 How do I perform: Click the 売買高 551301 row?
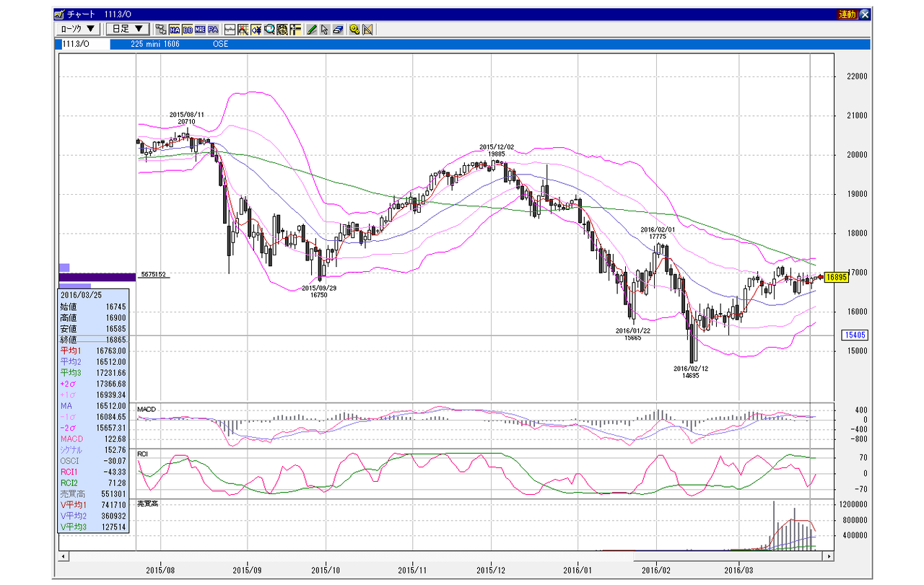[x=93, y=494]
